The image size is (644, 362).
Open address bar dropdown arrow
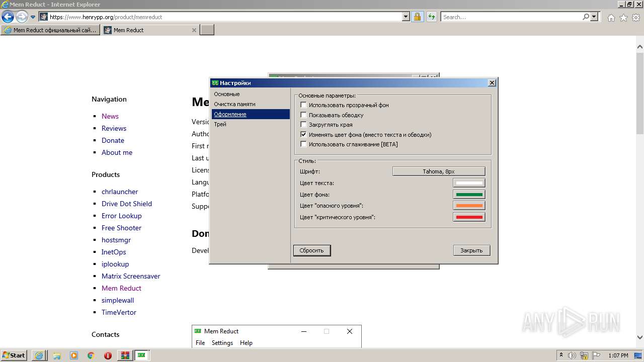406,17
